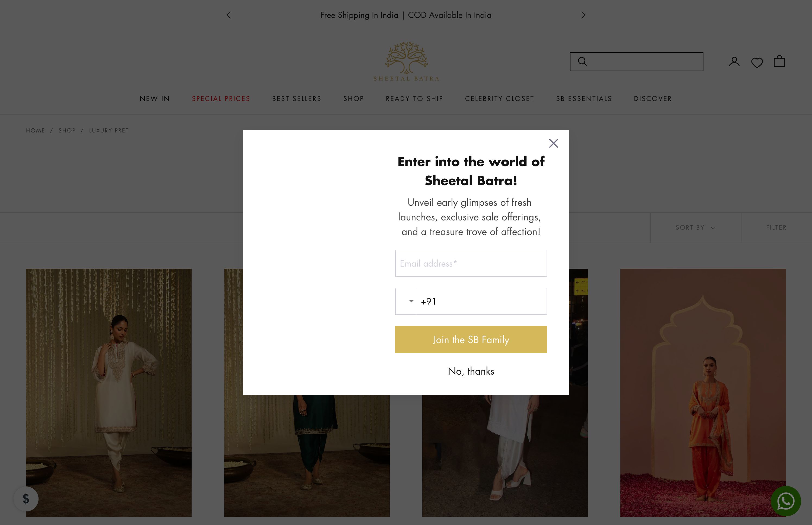Open the shopping bag icon
The width and height of the screenshot is (812, 525).
(x=779, y=62)
